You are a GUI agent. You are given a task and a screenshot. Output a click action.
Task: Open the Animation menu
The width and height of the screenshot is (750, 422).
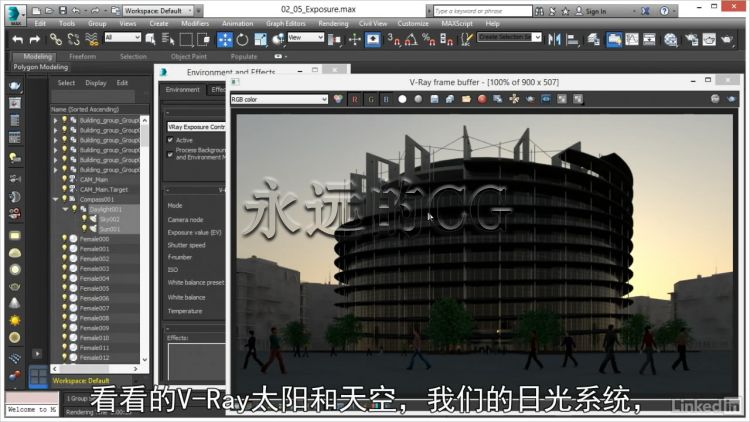pos(237,23)
